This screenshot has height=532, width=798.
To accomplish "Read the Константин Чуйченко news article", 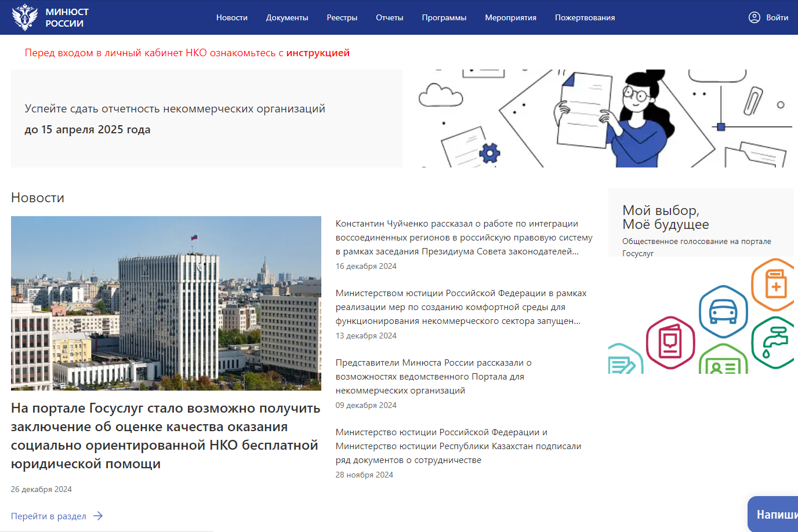I will coord(463,238).
